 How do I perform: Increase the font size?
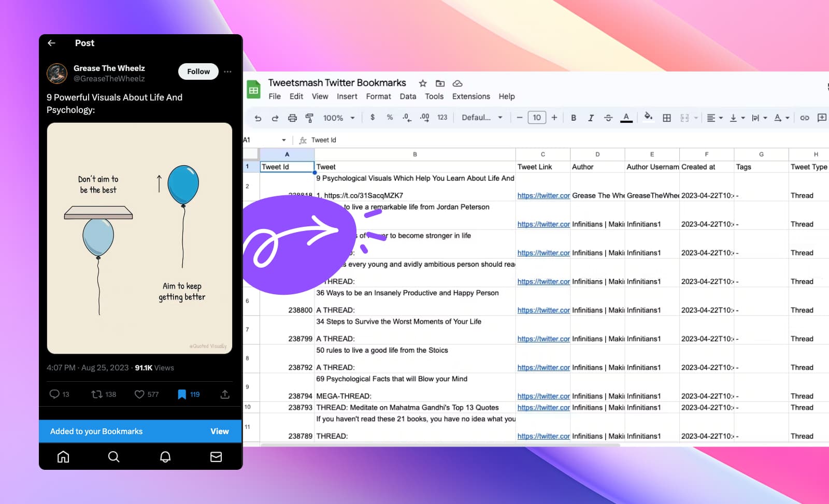point(554,118)
